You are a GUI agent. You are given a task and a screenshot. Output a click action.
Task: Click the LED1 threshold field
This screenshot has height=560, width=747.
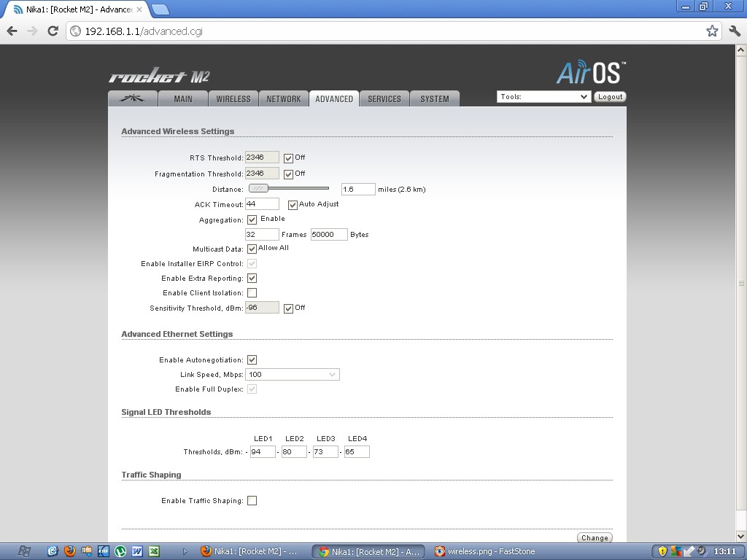[263, 451]
